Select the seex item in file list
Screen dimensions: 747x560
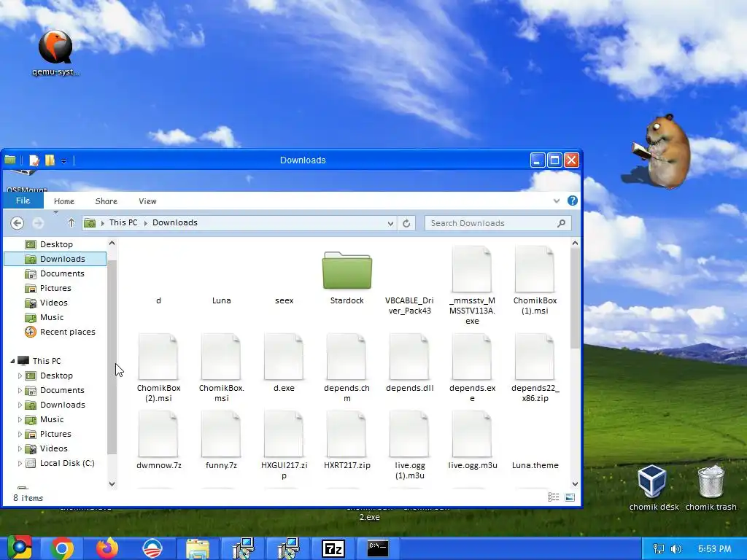[285, 300]
